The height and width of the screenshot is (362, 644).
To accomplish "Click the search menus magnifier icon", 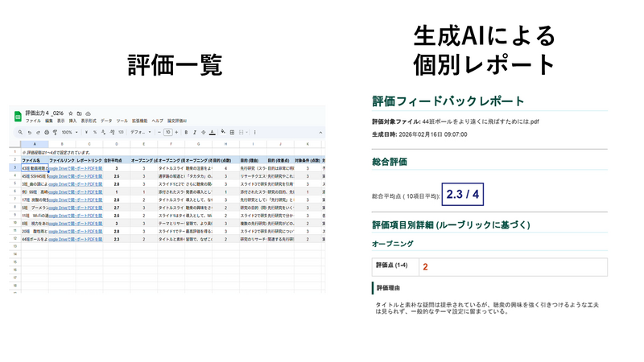I will 19,132.
